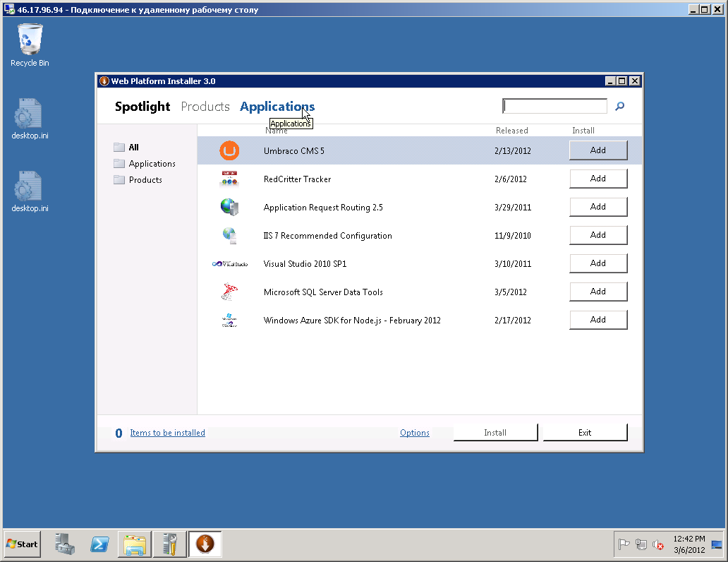Add Umbraco CMS 5 to install list

(x=598, y=150)
